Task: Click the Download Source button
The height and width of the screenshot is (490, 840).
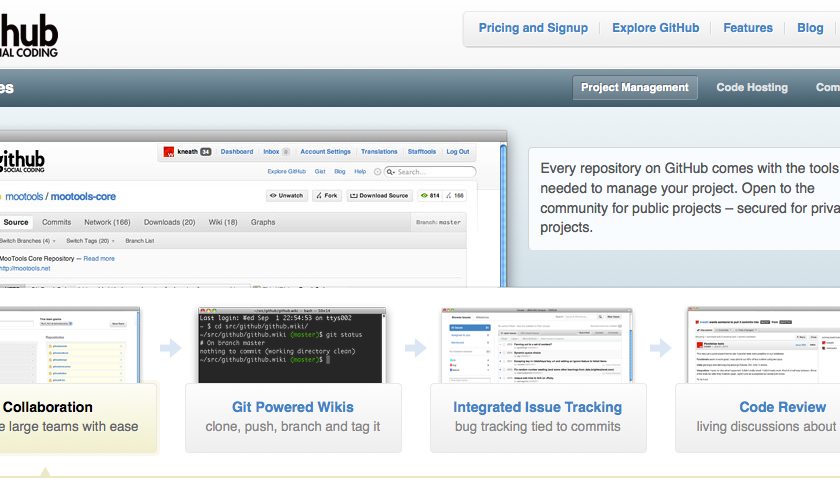Action: click(x=379, y=196)
